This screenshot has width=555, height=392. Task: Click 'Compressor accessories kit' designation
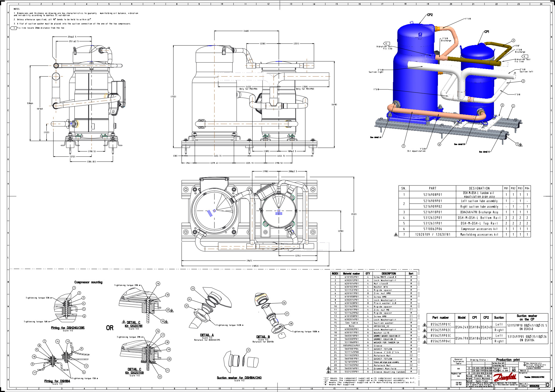479,229
